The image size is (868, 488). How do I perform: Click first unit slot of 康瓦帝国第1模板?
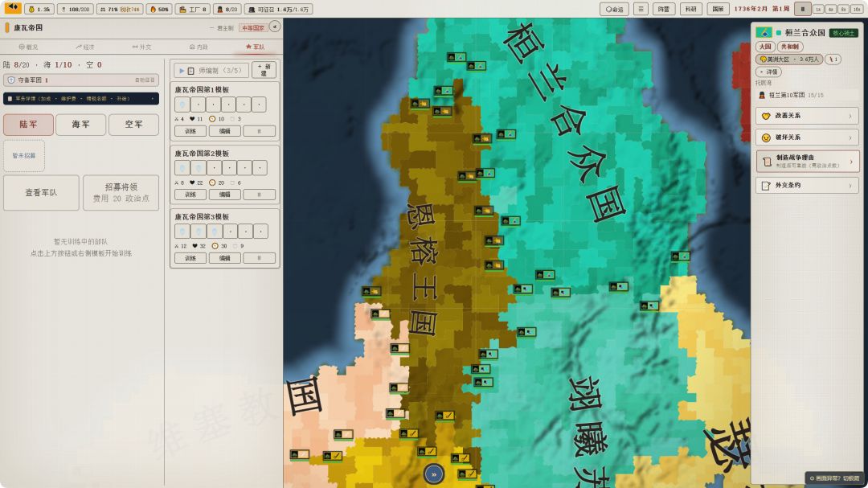pos(182,105)
